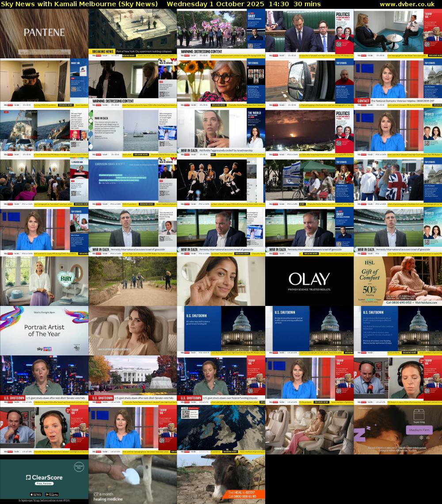Open the donkey Text HEAL charity thumbnail
This screenshot has width=442, height=504.
click(x=221, y=479)
